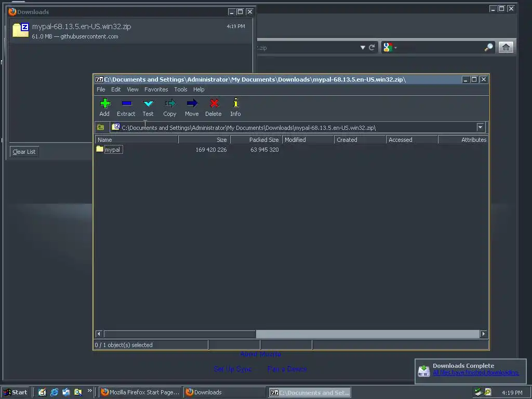Click the Clear List button
The image size is (532, 399).
[x=24, y=152]
